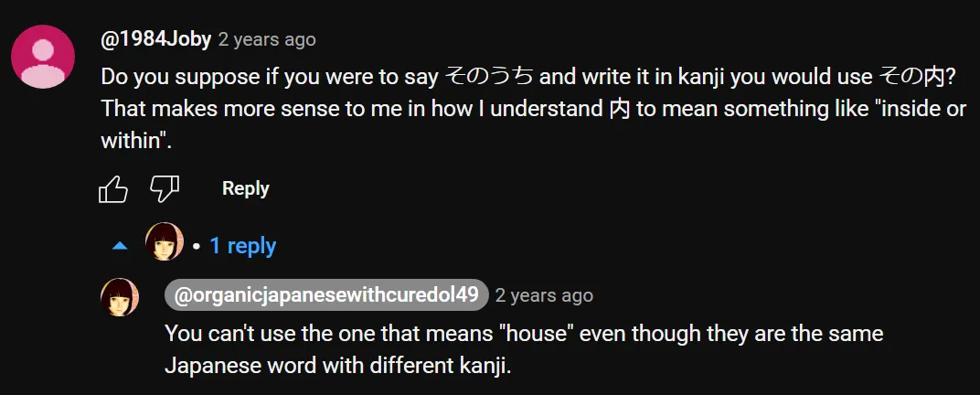Toggle the "1 reply" thread link
Viewport: 980px width, 395px height.
242,246
